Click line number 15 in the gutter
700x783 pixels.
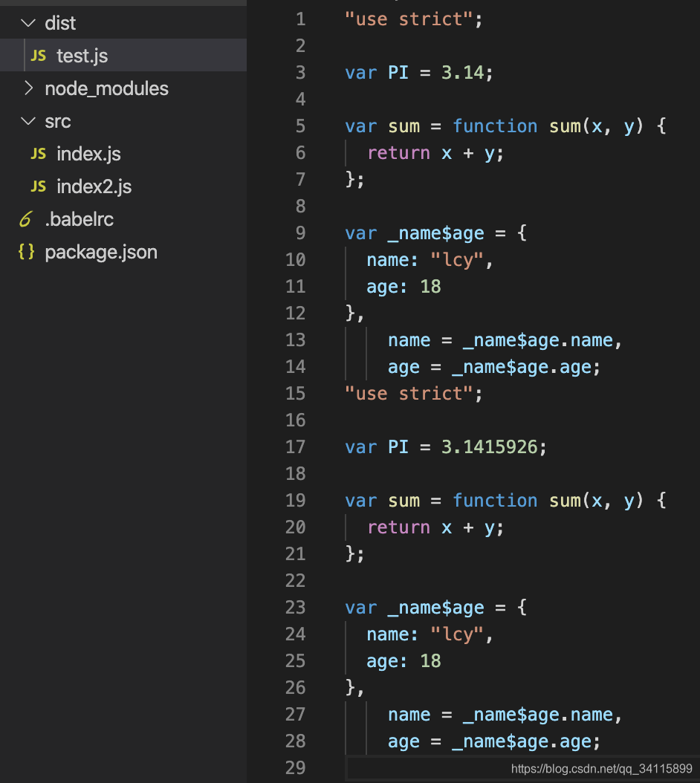tap(295, 394)
